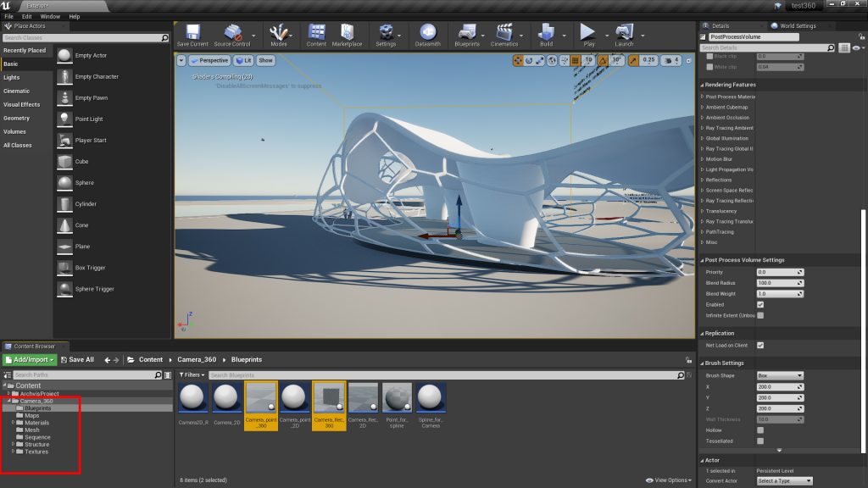This screenshot has height=488, width=868.
Task: Toggle Infinite Extent (Unbound) checkbox
Action: click(x=760, y=315)
